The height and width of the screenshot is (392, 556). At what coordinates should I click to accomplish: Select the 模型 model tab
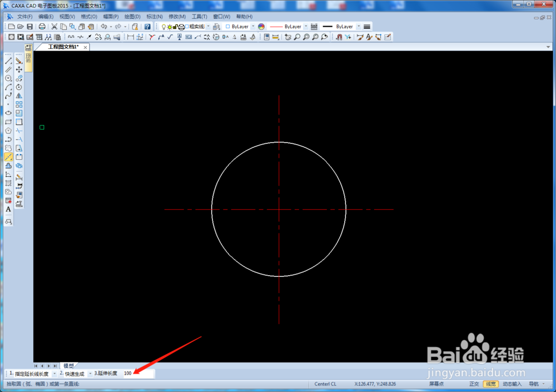[68, 366]
